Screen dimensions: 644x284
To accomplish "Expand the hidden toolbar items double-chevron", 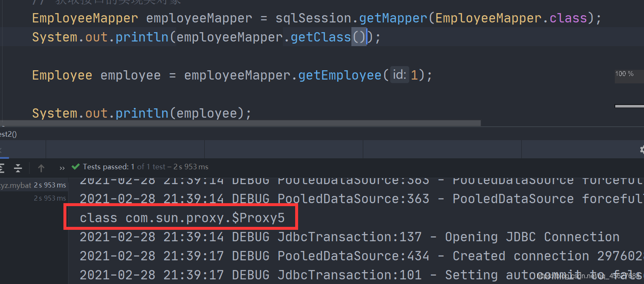I will point(62,168).
